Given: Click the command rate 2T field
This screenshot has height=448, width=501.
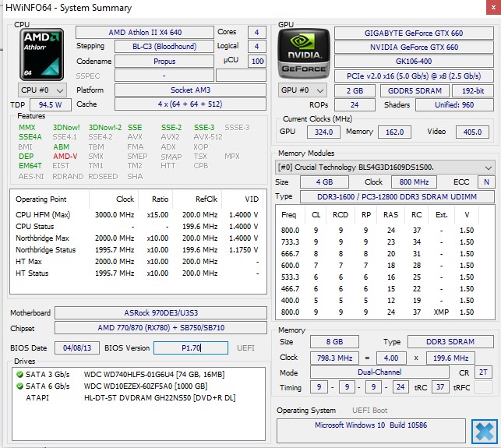Looking at the screenshot, I should pyautogui.click(x=483, y=372).
